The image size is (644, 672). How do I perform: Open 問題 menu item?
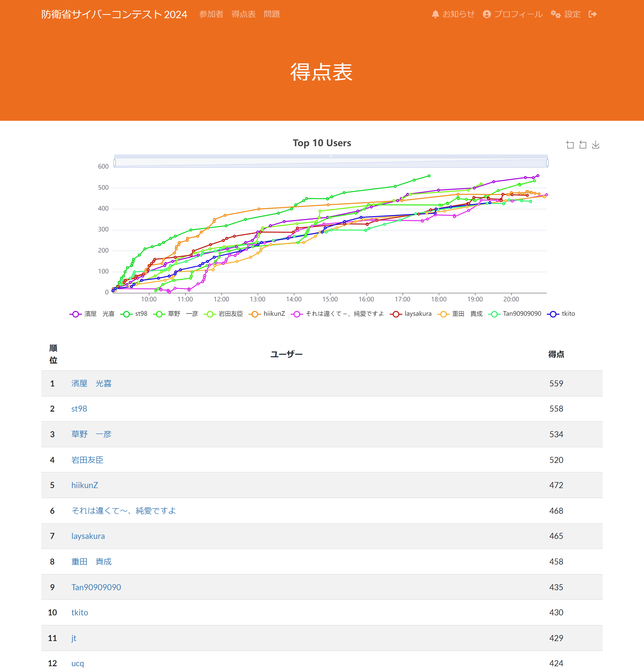271,14
